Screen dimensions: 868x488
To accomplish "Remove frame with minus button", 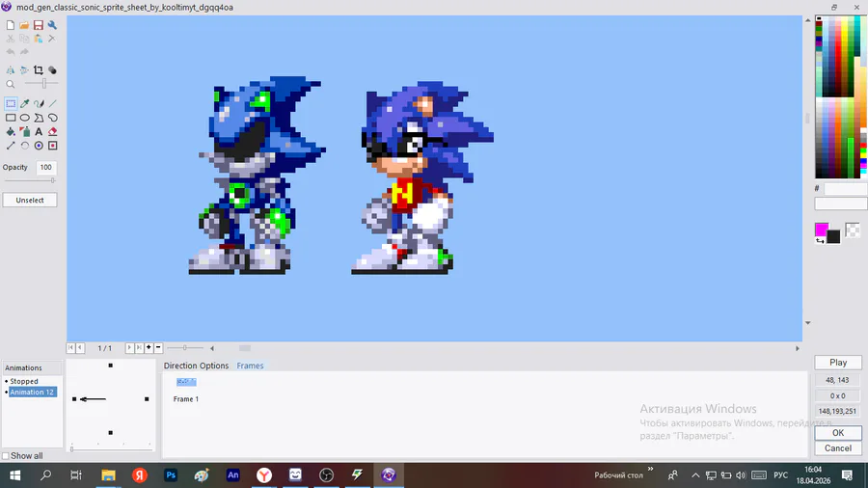I will 158,347.
